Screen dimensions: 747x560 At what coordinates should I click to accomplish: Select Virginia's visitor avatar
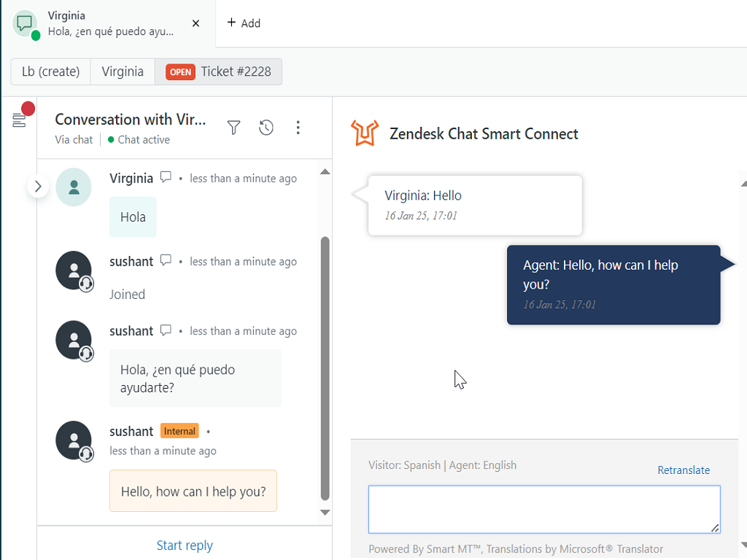[74, 187]
